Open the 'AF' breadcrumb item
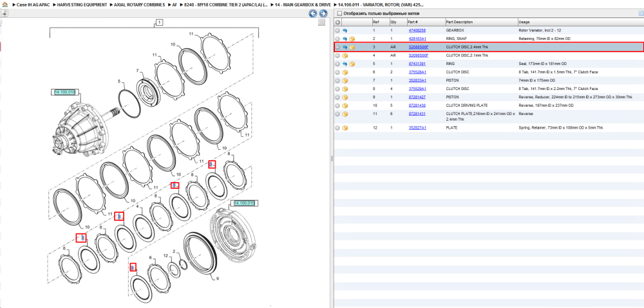644x308 pixels. click(x=175, y=5)
